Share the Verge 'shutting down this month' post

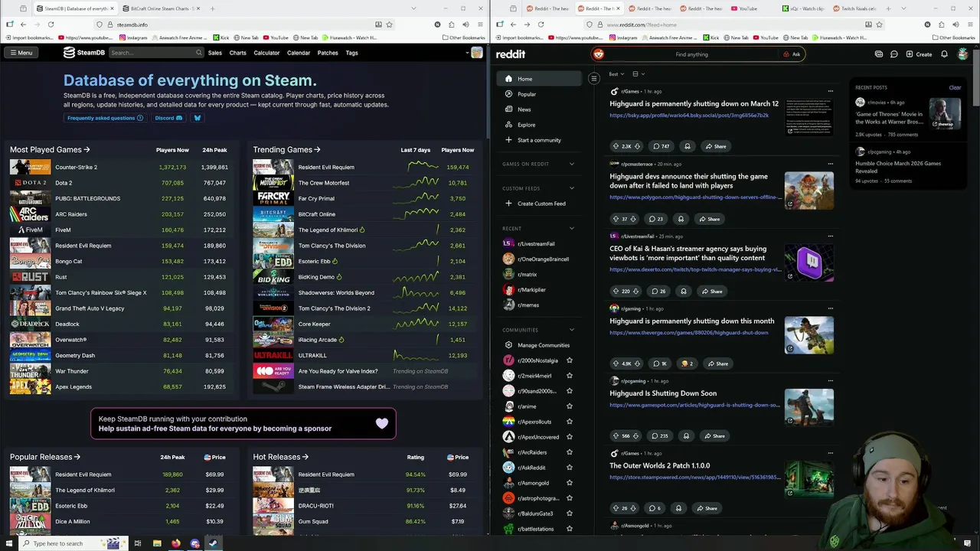[x=717, y=364]
